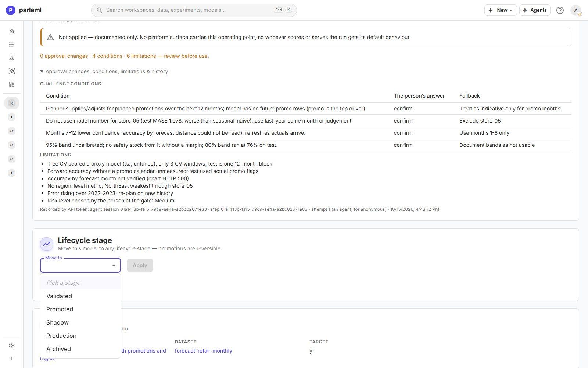588x368 pixels.
Task: Open the New dropdown button
Action: point(501,10)
